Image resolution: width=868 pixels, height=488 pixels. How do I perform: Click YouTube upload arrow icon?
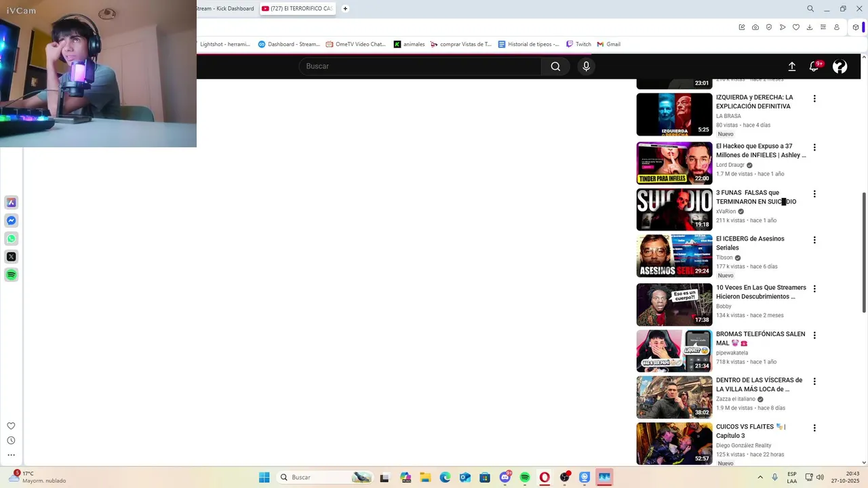(x=791, y=66)
